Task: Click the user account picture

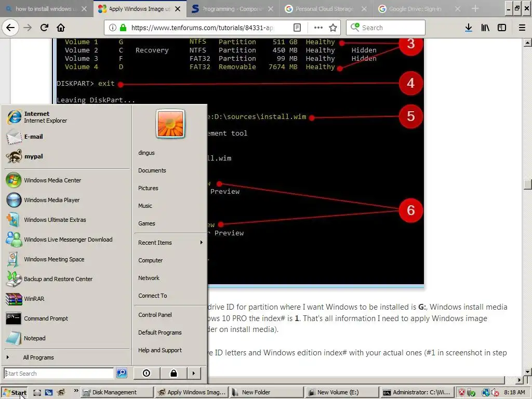Action: 170,124
